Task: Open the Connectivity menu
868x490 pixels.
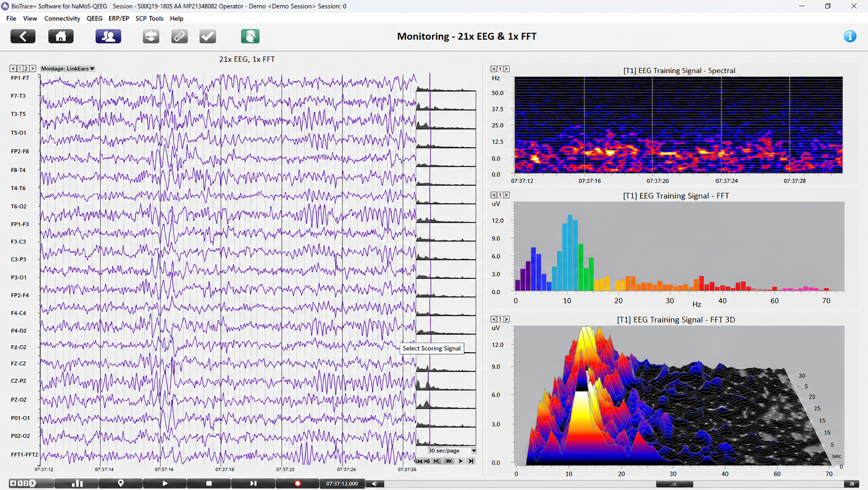Action: (x=62, y=18)
